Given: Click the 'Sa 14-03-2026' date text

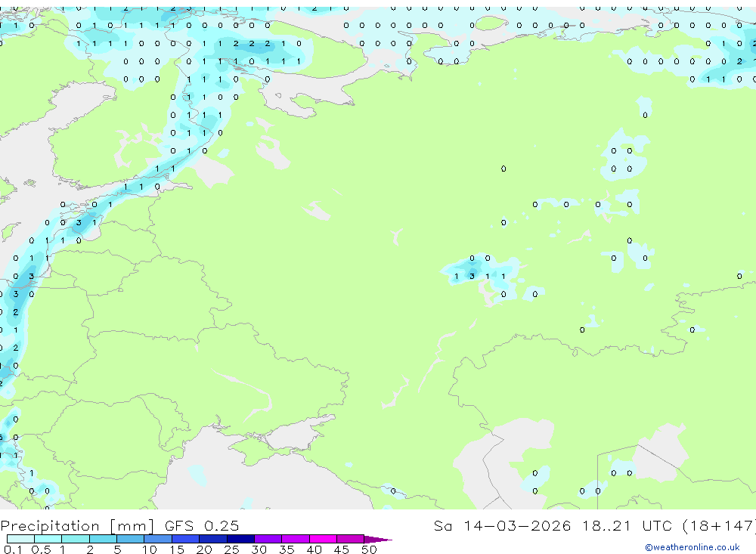Looking at the screenshot, I should tap(503, 525).
